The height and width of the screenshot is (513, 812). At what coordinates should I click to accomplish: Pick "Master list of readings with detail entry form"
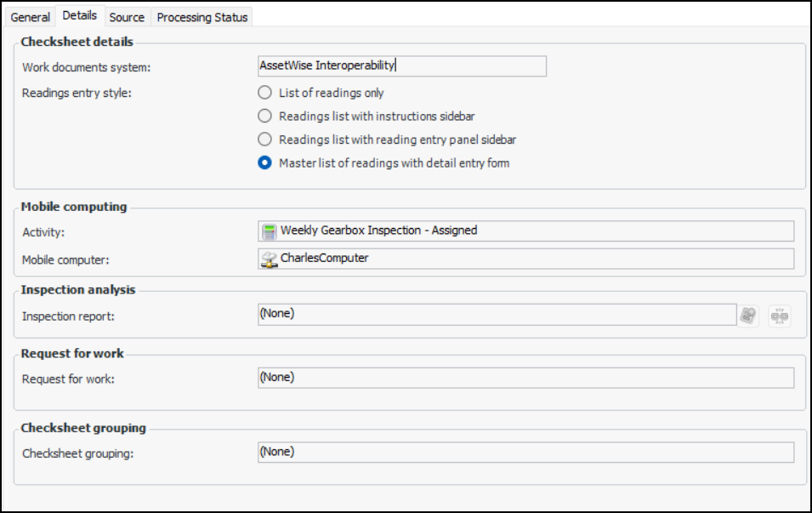coord(265,162)
